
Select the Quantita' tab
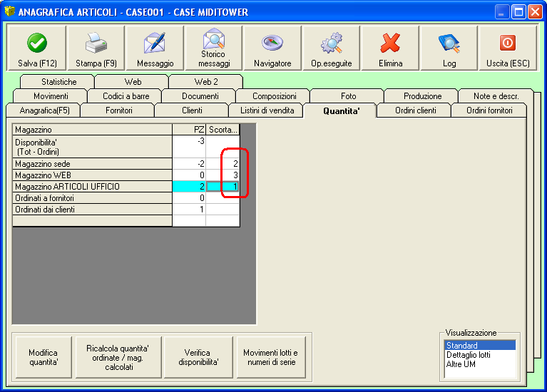click(x=340, y=110)
